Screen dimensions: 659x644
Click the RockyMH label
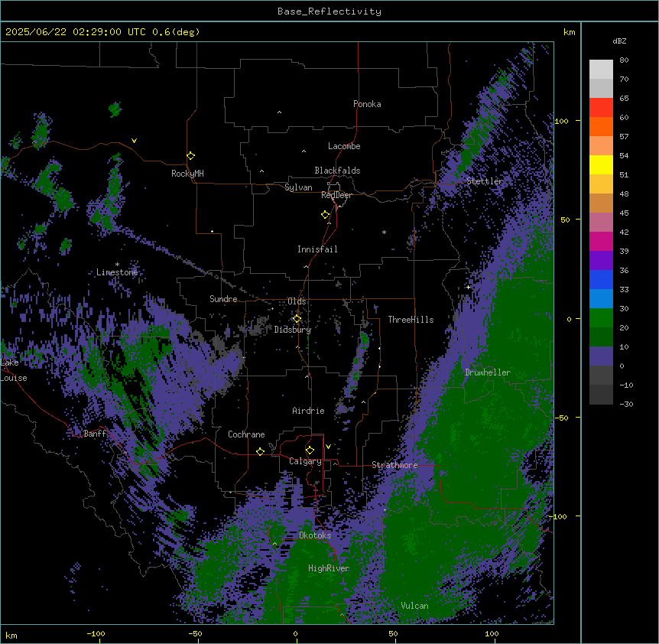(x=187, y=174)
